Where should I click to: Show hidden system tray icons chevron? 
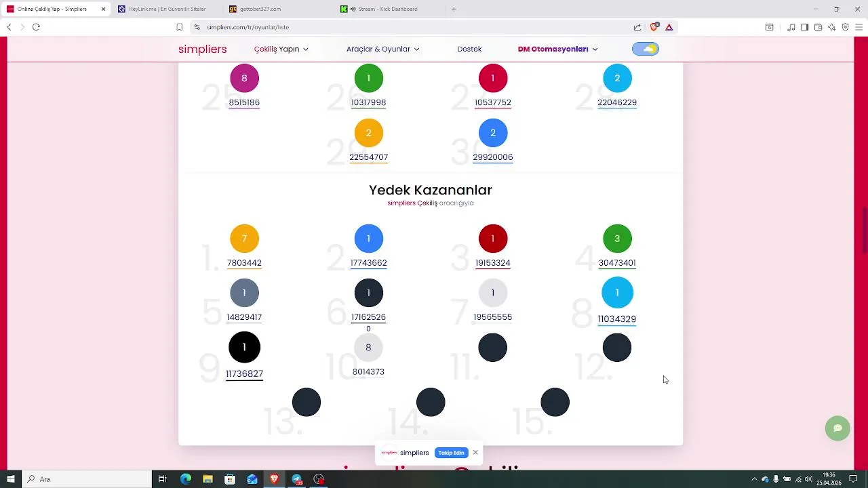(754, 479)
